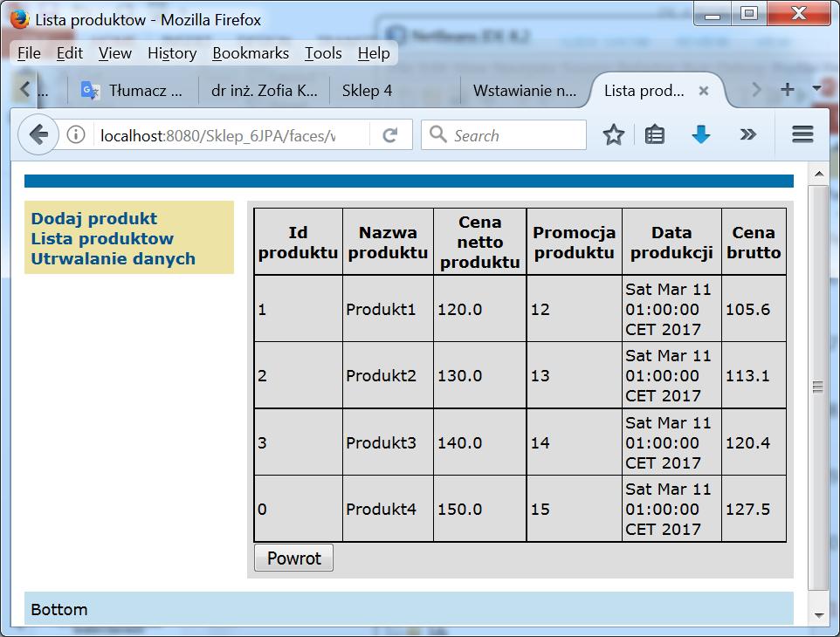Click promotion value 15 cell
Image resolution: width=840 pixels, height=637 pixels.
[574, 509]
